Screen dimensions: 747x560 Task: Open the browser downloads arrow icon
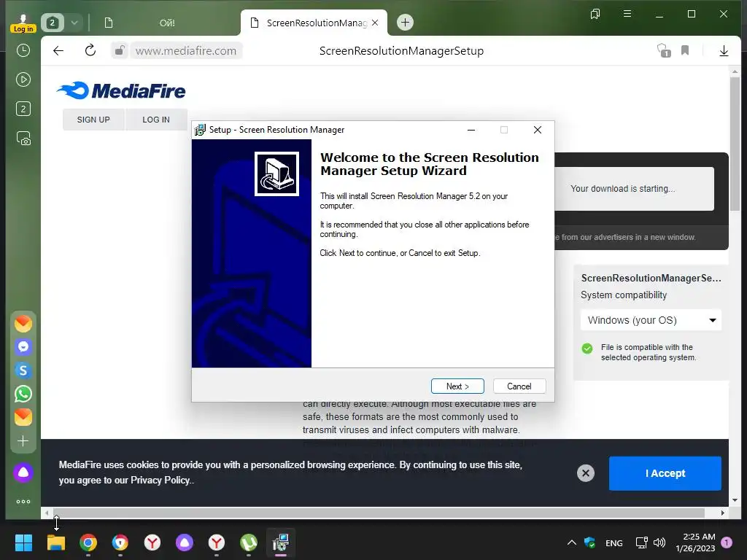click(724, 50)
